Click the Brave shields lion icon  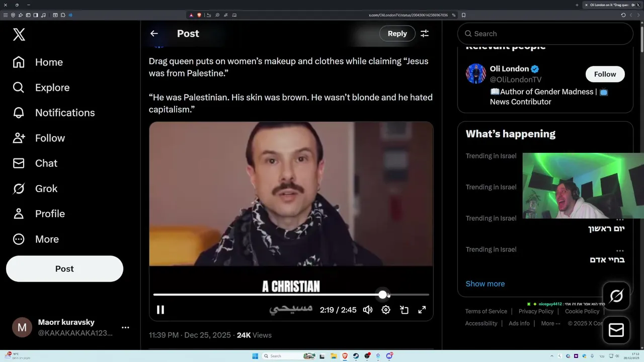click(199, 15)
